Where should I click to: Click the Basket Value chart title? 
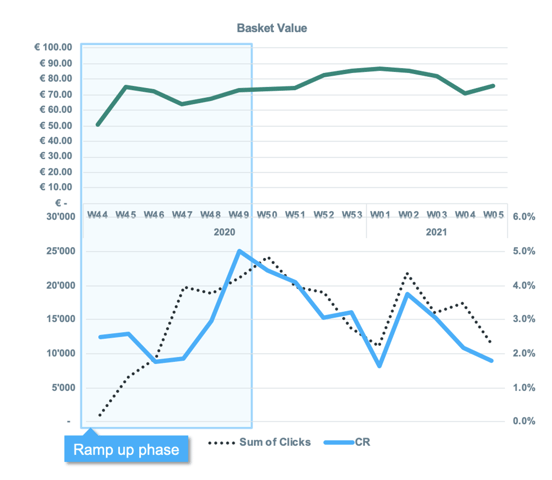pyautogui.click(x=272, y=28)
